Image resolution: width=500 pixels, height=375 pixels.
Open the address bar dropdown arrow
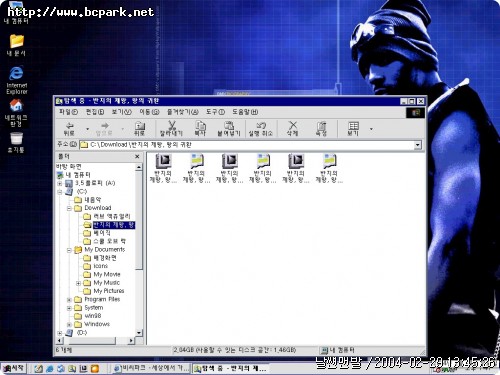[418, 145]
